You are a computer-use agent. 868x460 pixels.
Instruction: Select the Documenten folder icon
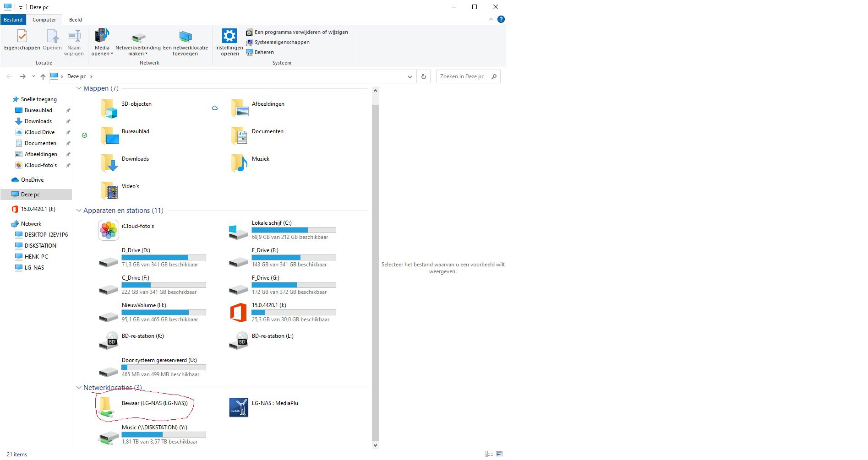point(240,136)
